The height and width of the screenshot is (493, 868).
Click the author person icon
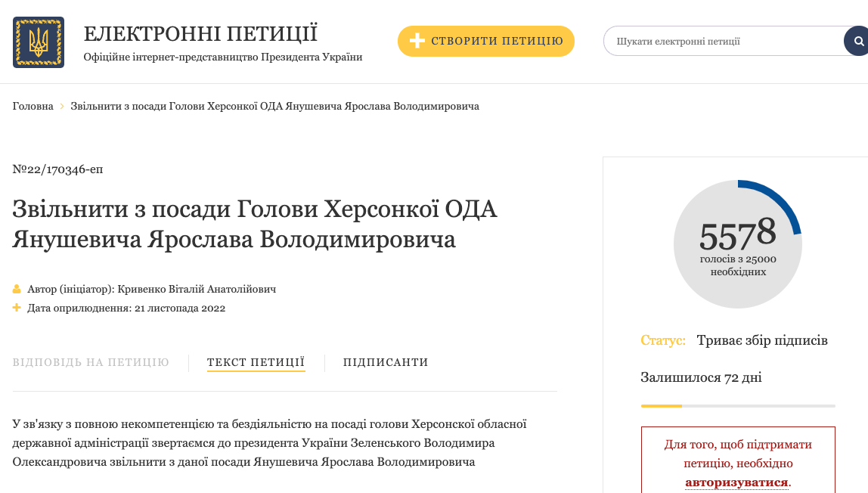(17, 290)
